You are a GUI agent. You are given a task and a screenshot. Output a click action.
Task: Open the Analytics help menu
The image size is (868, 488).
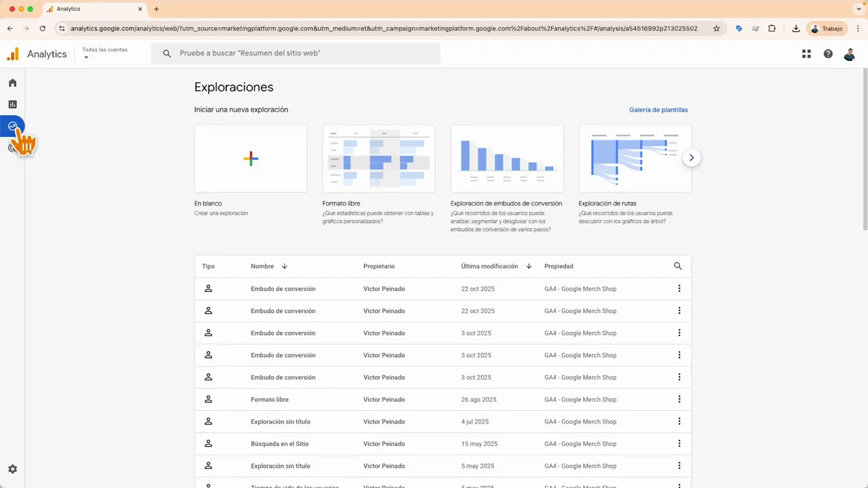coord(828,54)
